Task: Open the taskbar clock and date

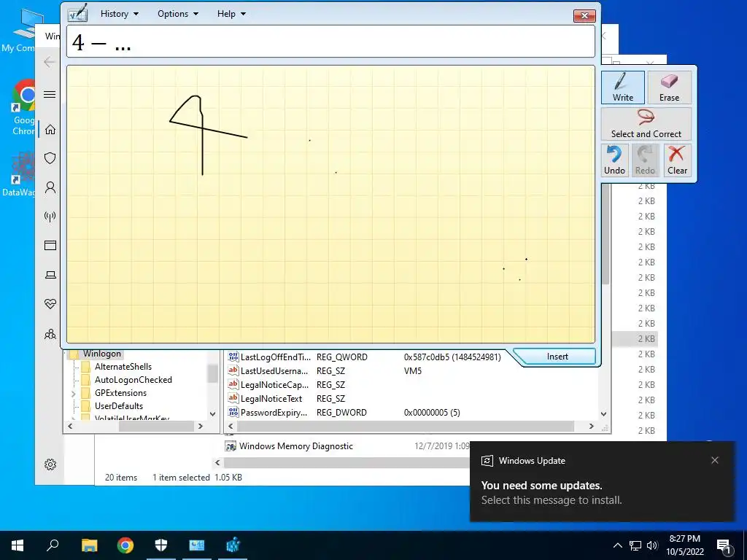Action: (x=684, y=545)
